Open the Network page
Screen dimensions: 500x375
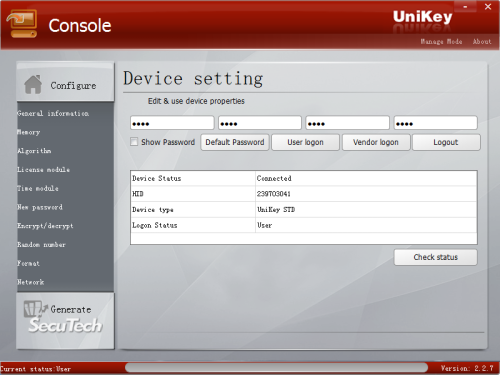tap(31, 282)
